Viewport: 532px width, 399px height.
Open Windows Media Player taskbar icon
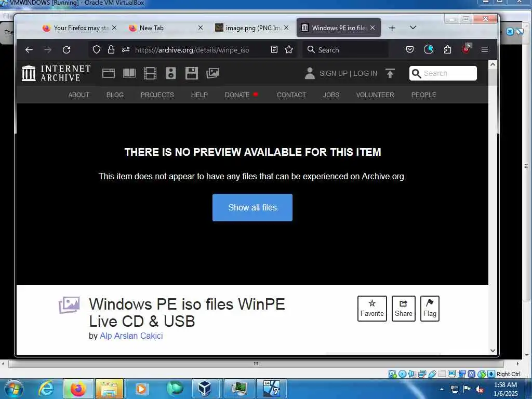[x=141, y=389]
